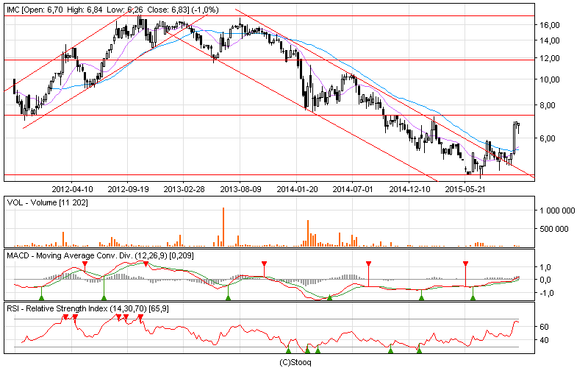
Task: Click the last green MACD buy triangle
Action: point(473,298)
